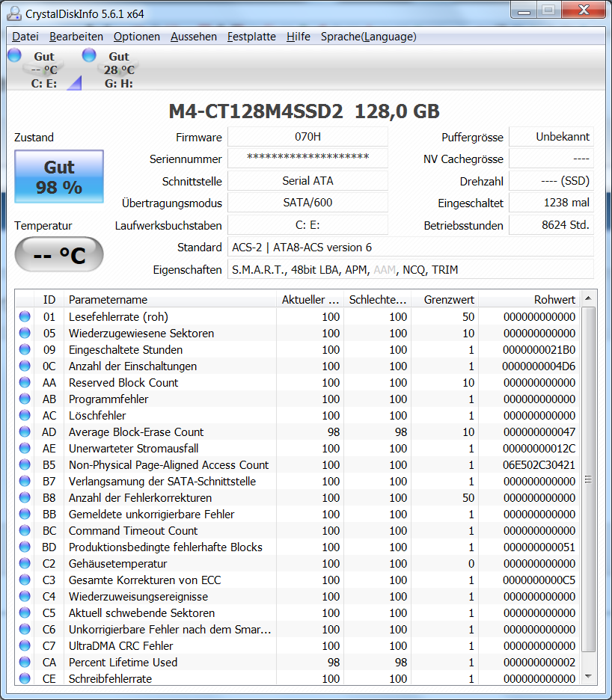Click status icon for UltraDMA CRC Fehler
Screen dimensions: 612x700
tap(25, 646)
